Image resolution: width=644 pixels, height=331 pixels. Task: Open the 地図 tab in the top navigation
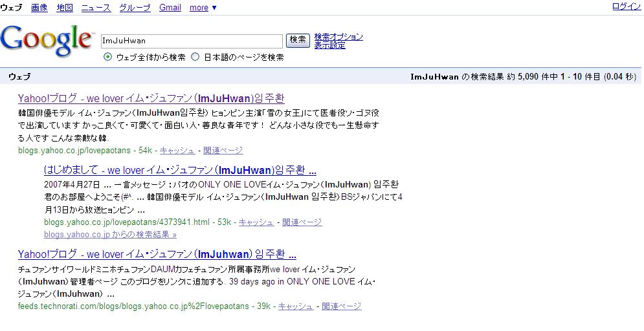point(65,7)
